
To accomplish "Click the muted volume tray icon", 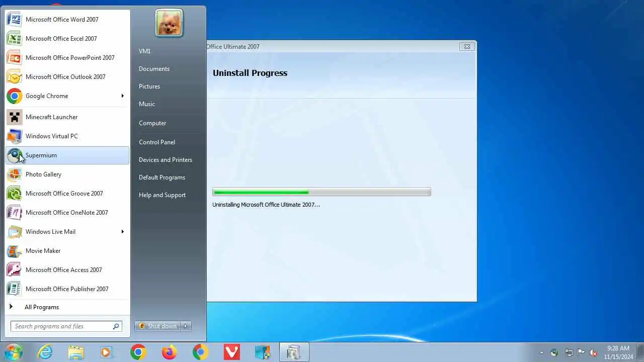I will coord(594,353).
